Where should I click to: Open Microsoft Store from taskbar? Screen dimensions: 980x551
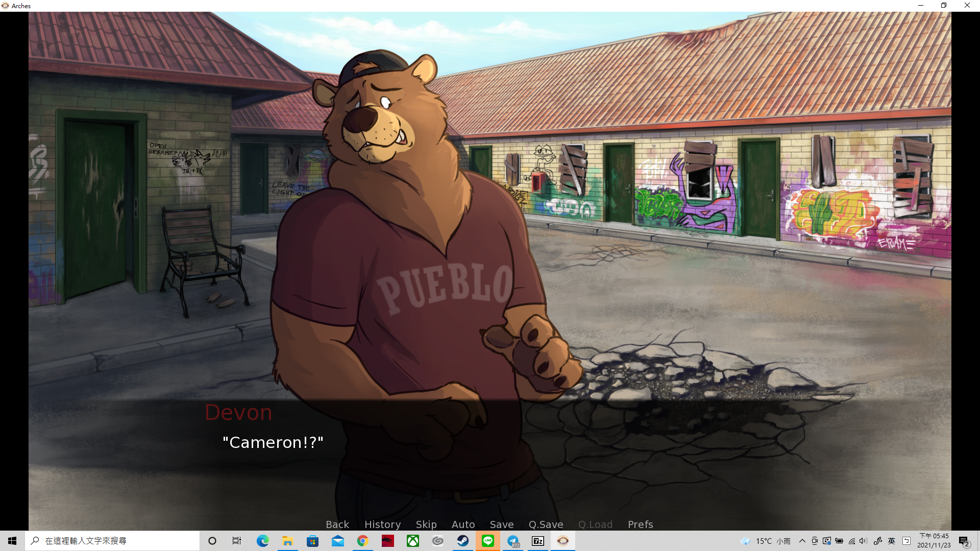(x=312, y=541)
